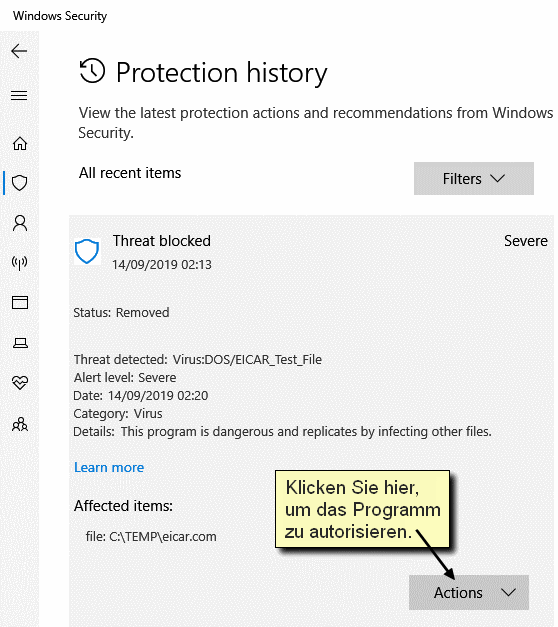Click the Protection history clock icon

click(92, 70)
